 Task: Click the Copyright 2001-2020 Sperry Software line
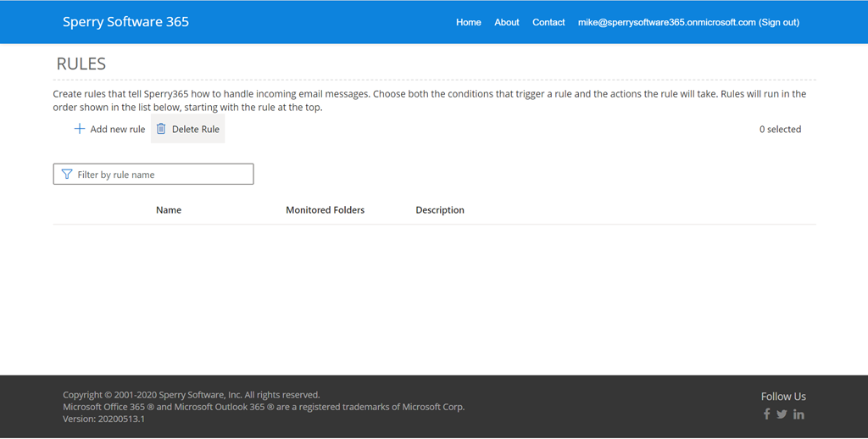[x=191, y=395]
